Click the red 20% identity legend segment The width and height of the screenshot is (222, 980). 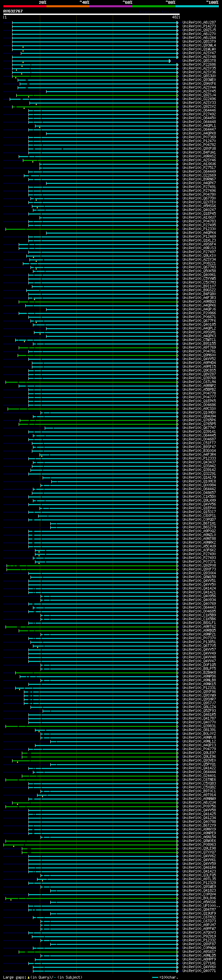click(25, 6)
